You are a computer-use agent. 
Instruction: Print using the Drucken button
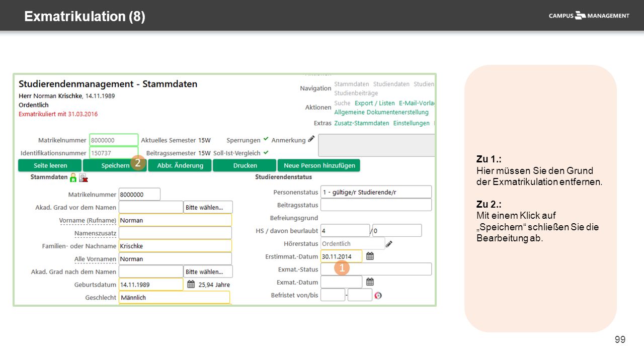[x=245, y=165]
